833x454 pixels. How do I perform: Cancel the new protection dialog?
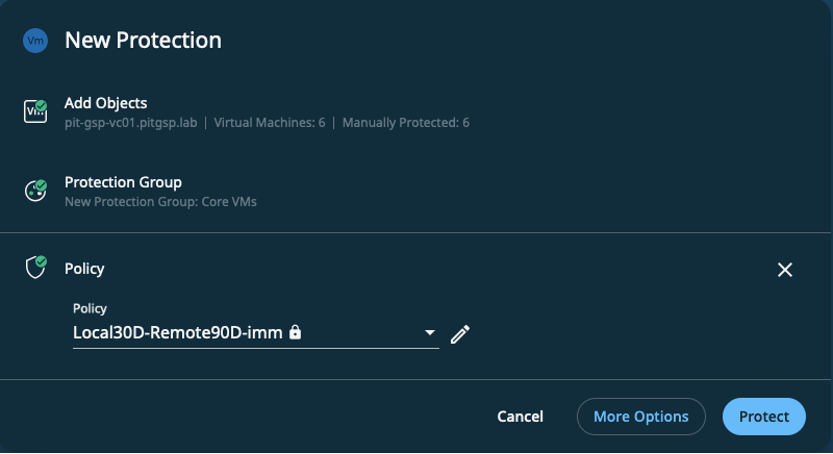[x=520, y=417]
